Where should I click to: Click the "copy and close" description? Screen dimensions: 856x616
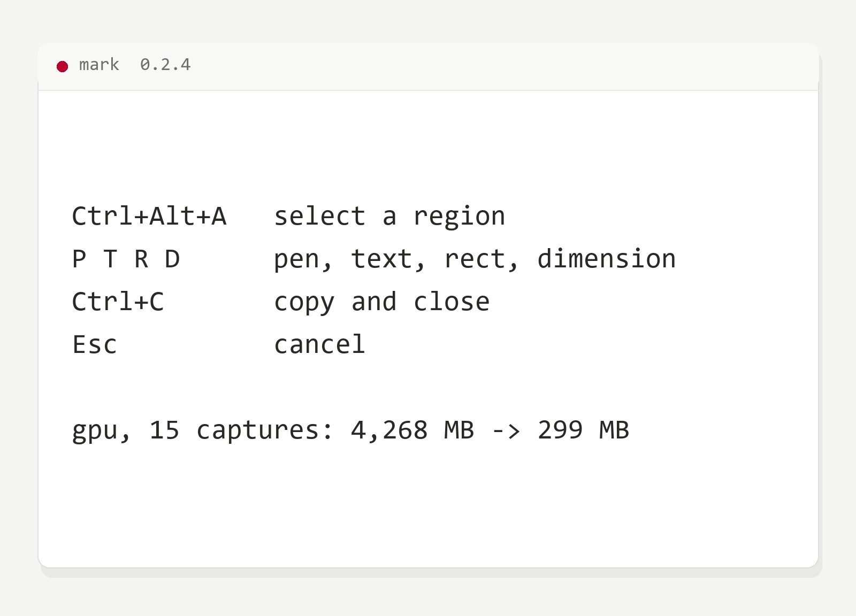[x=382, y=303]
